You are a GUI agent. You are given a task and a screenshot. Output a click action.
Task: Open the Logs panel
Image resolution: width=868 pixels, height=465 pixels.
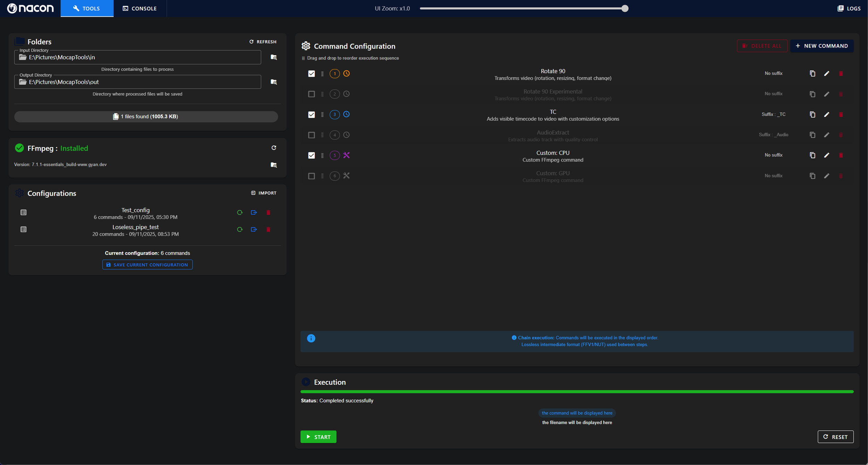(849, 8)
